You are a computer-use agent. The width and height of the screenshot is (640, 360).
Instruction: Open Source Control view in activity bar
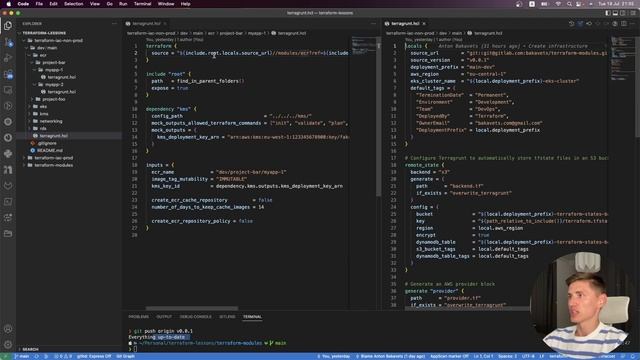(8, 42)
